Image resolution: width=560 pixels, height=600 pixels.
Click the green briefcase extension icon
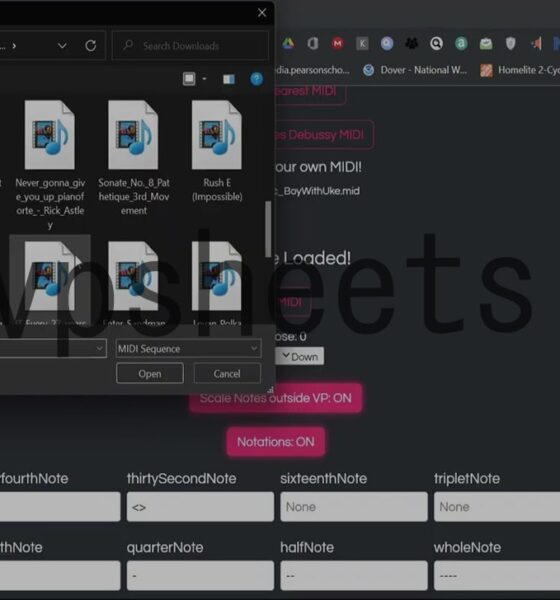pos(486,44)
